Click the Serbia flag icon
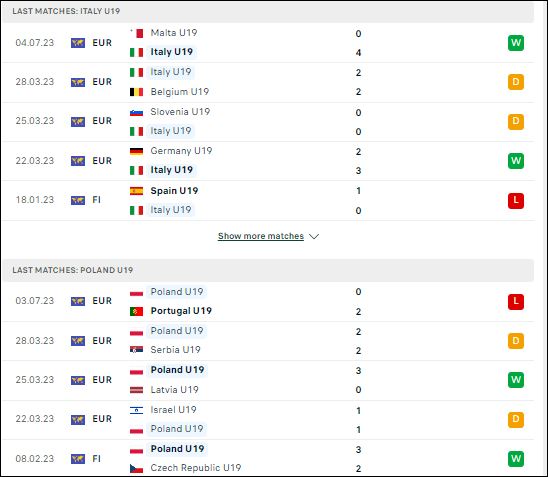Viewport: 548px width, 477px height. pyautogui.click(x=136, y=349)
